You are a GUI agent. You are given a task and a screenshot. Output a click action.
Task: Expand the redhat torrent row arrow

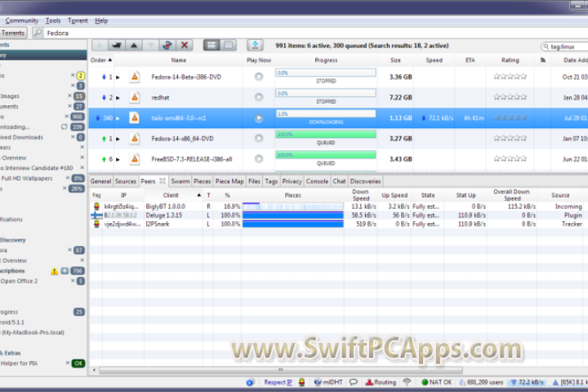pos(118,98)
